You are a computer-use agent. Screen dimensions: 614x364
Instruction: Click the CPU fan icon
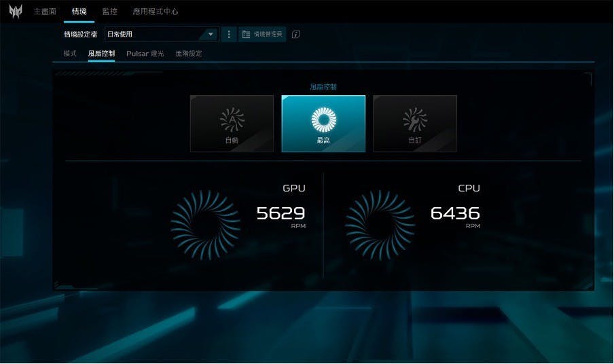[x=380, y=225]
